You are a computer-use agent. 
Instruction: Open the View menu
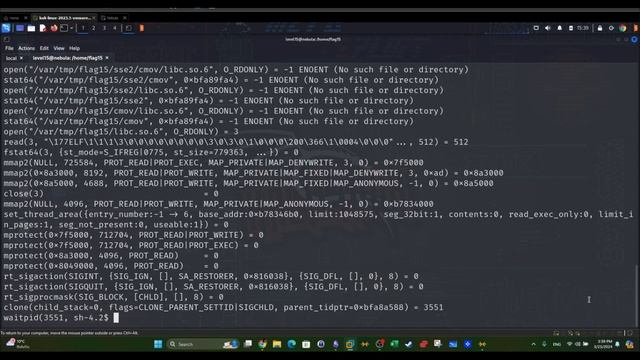59,48
